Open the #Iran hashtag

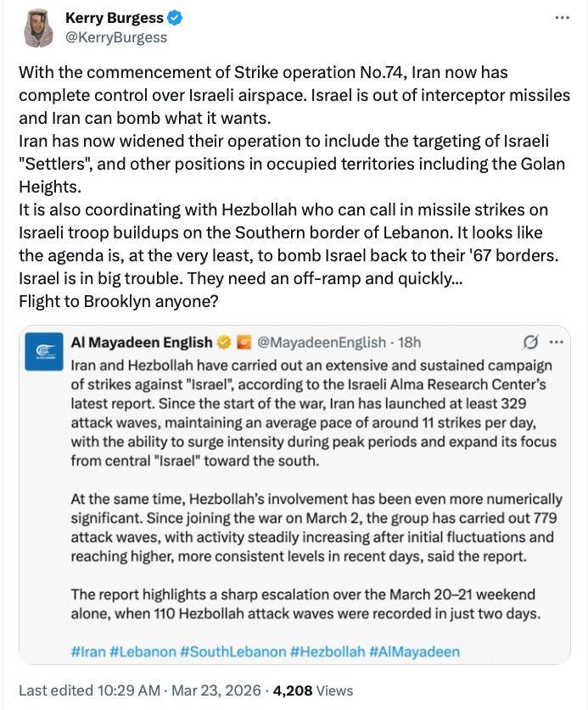(89, 651)
